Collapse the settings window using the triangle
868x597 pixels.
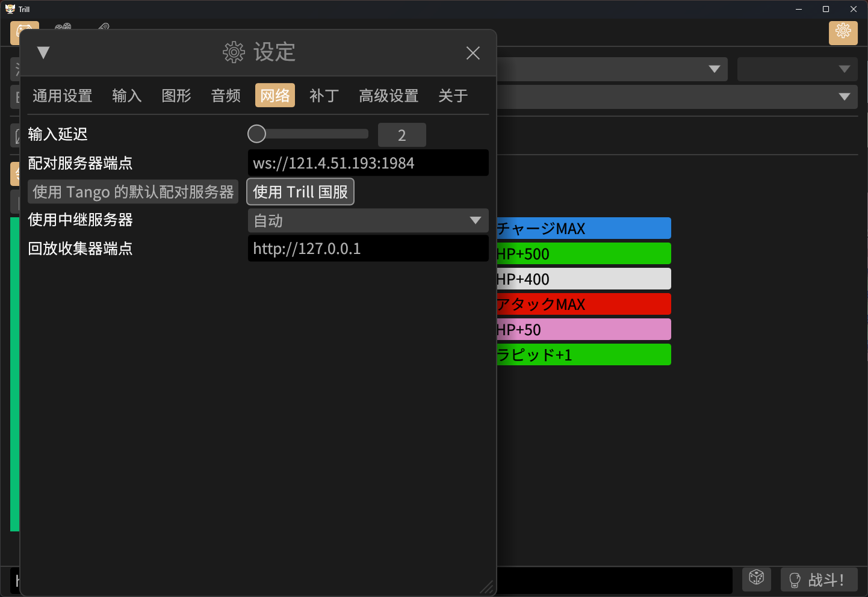click(x=43, y=53)
